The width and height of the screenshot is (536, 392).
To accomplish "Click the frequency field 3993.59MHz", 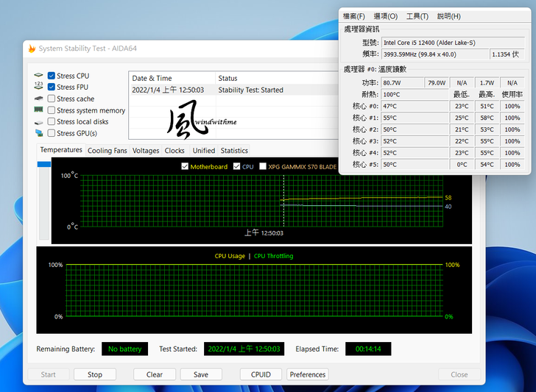I will [x=435, y=54].
